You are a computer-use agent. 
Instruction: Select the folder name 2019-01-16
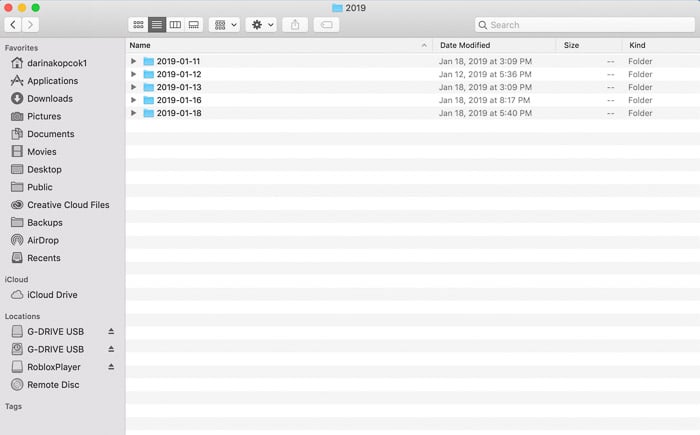pos(179,100)
